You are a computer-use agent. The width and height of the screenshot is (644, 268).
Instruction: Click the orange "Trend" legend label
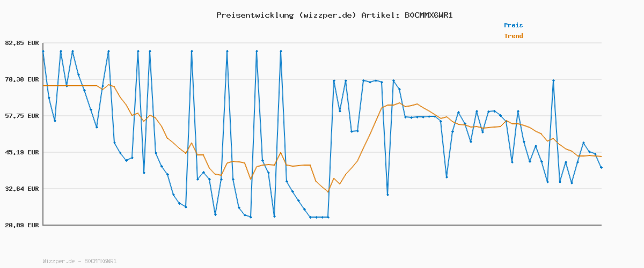click(513, 36)
